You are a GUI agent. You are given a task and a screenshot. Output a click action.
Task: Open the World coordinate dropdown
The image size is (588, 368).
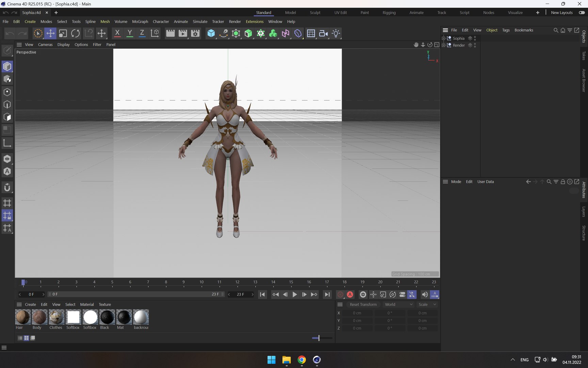(398, 305)
